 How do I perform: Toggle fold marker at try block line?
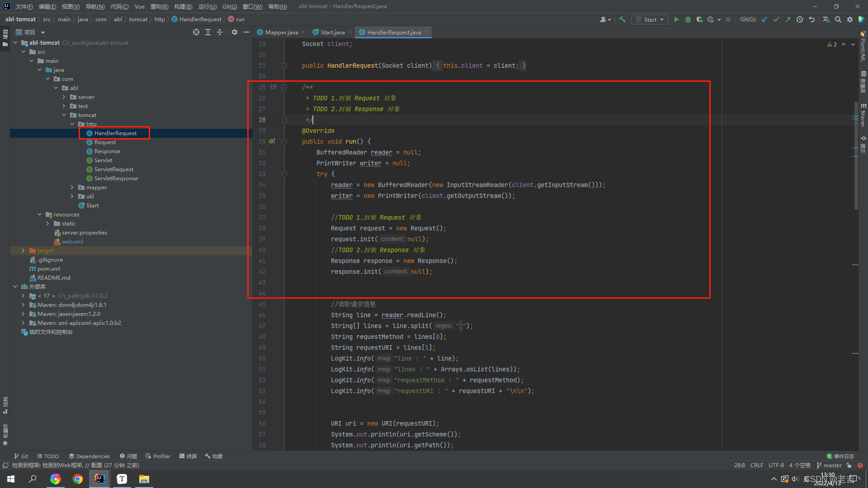[284, 174]
